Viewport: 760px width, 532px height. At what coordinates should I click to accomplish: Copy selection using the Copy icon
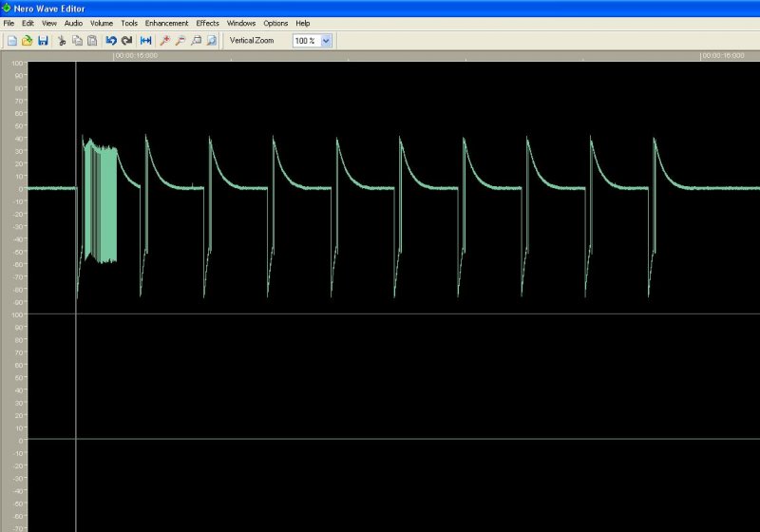(x=77, y=41)
